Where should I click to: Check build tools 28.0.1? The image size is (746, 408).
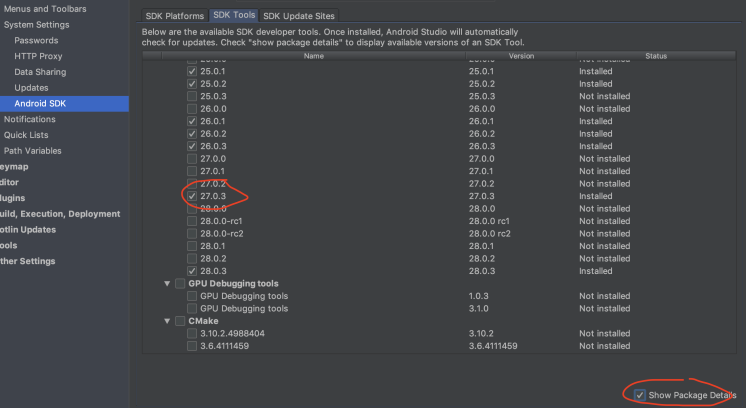click(192, 246)
